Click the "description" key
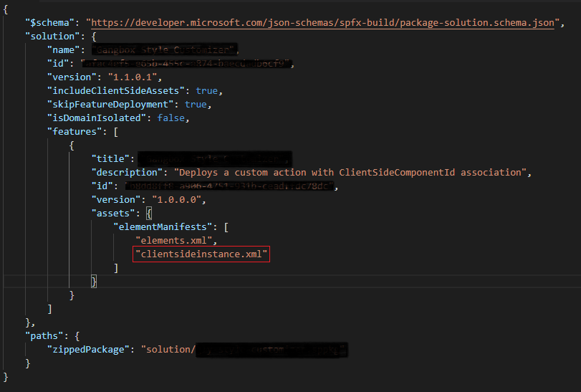 tap(127, 172)
